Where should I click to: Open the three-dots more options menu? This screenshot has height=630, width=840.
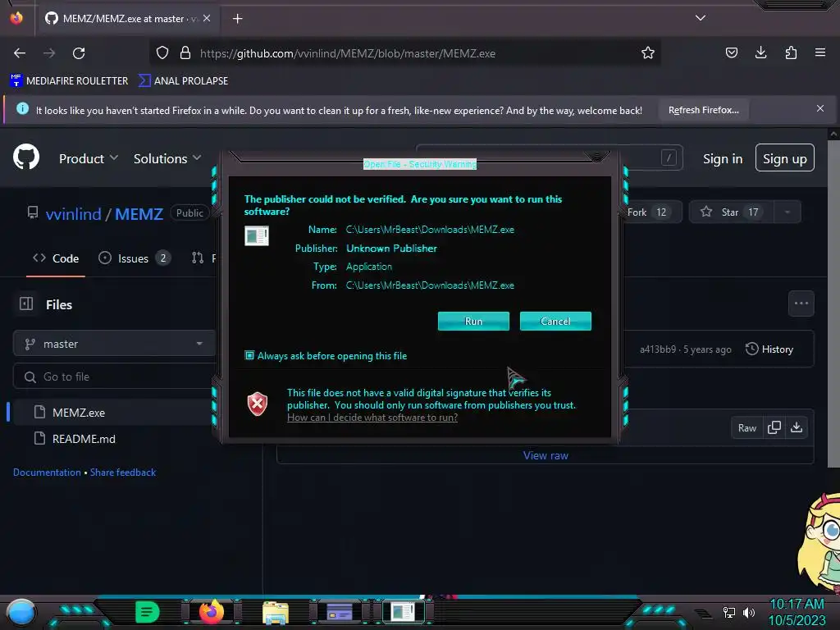(x=801, y=304)
